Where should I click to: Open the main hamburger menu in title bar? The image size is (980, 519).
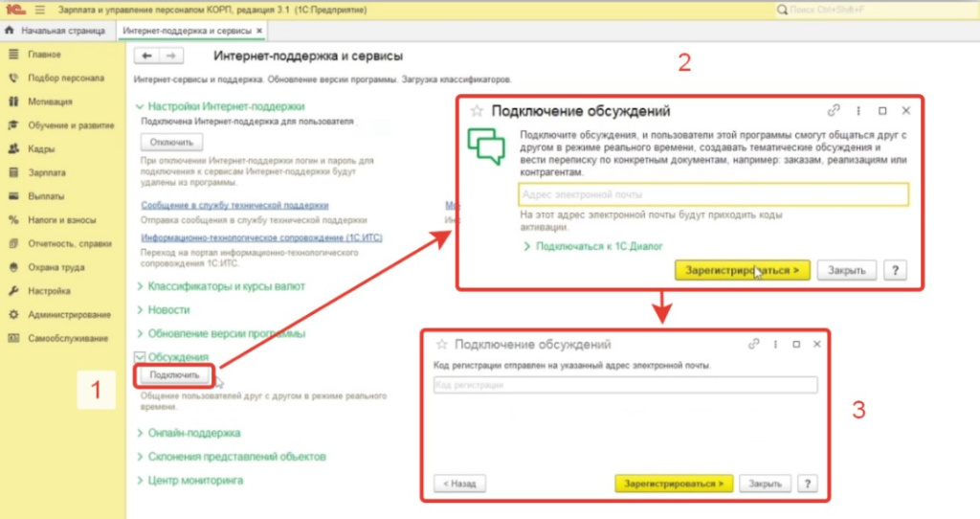(x=40, y=9)
